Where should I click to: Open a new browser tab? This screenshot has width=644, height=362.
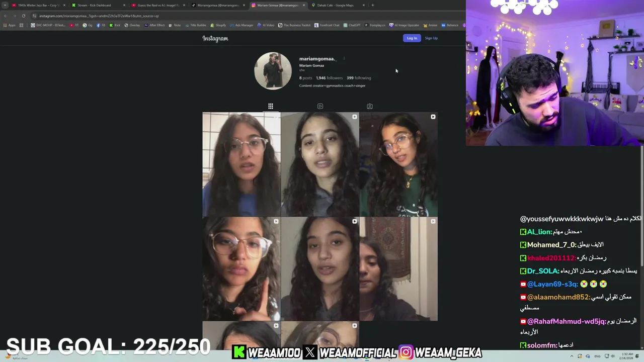point(372,5)
